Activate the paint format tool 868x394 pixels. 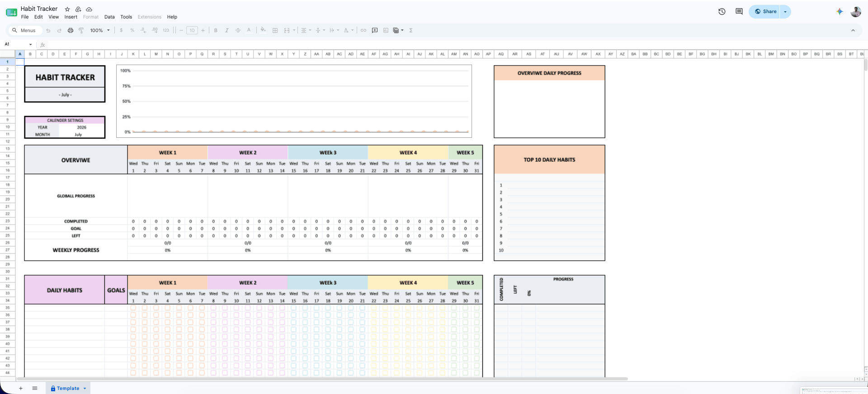tap(81, 30)
